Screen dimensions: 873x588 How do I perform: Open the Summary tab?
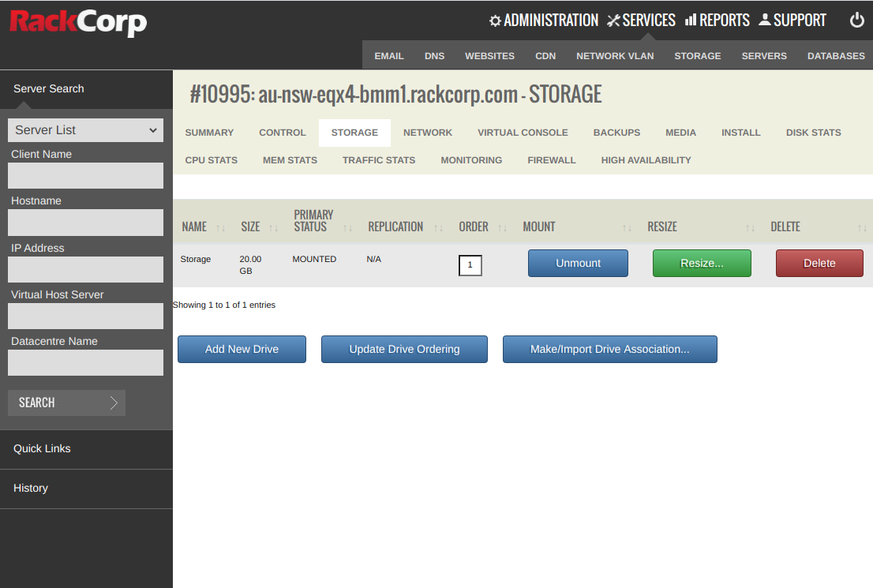pos(209,133)
